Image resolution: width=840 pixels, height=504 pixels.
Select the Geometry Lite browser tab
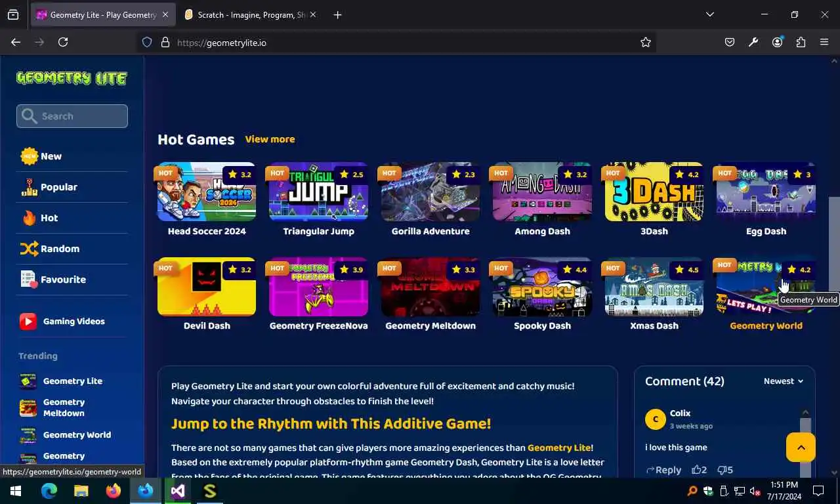tap(102, 14)
